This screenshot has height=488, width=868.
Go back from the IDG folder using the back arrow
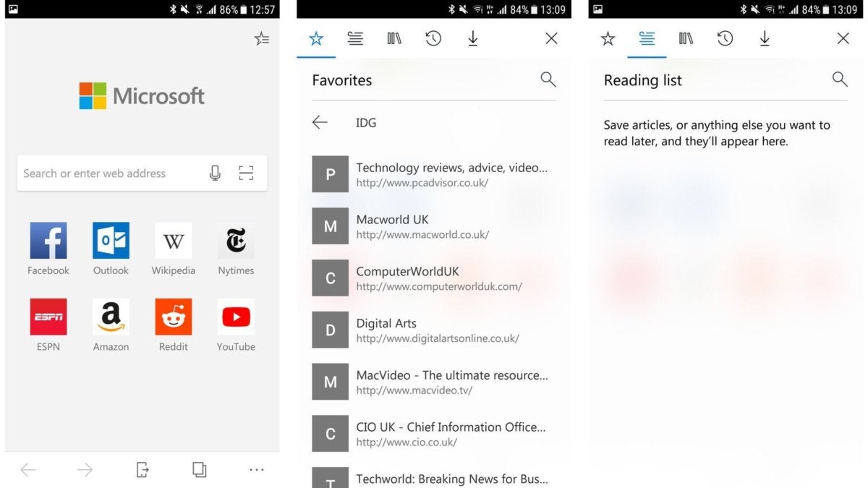(x=320, y=122)
